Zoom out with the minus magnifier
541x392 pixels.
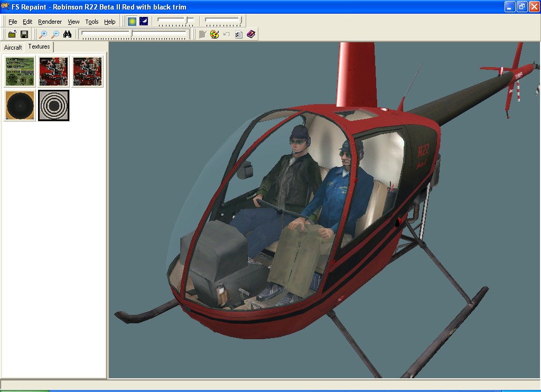tap(55, 34)
